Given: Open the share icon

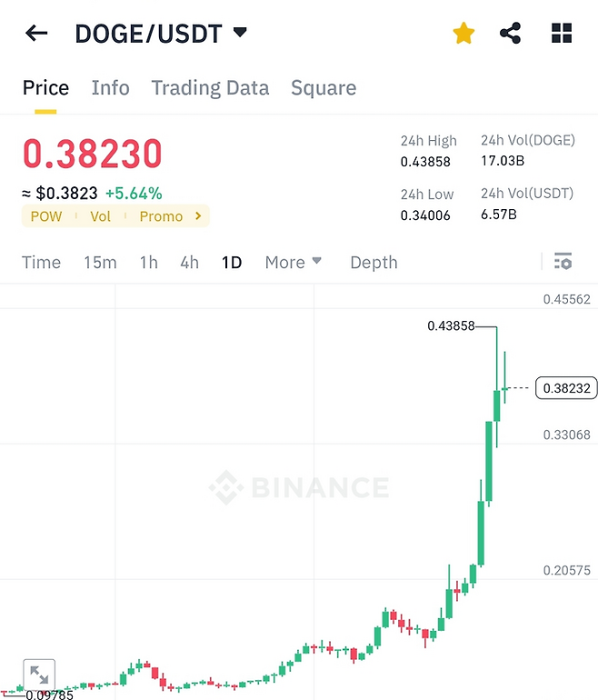Looking at the screenshot, I should pos(510,33).
